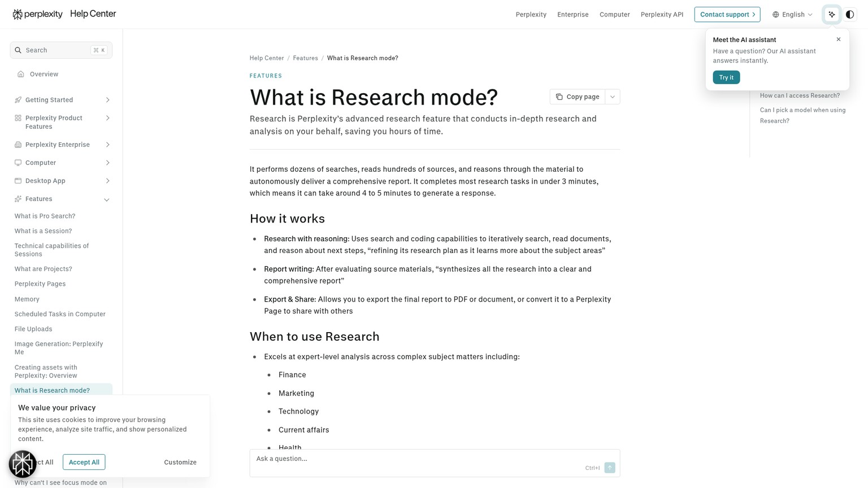Click the Computer monitor icon in sidebar
Image resolution: width=868 pixels, height=488 pixels.
[18, 163]
